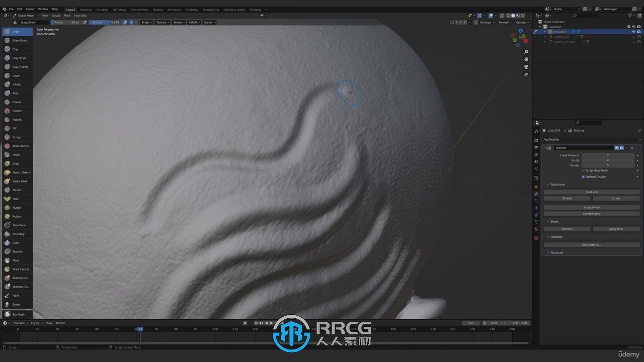Open the Falloff dropdown

[x=194, y=22]
